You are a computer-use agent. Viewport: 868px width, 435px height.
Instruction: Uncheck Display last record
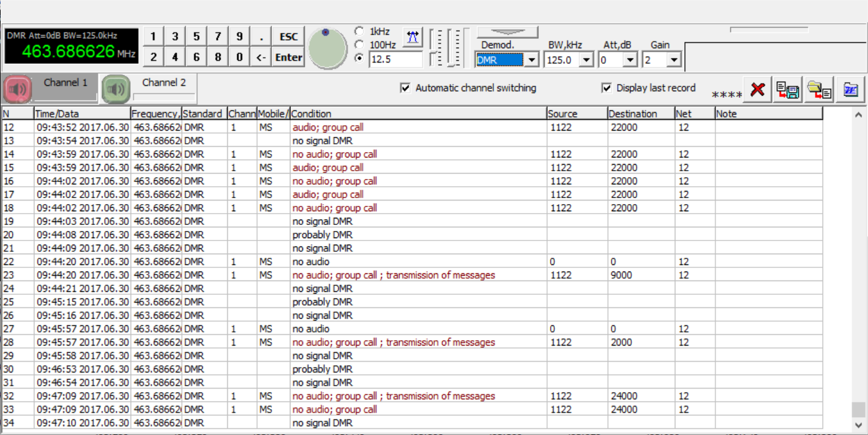[607, 88]
